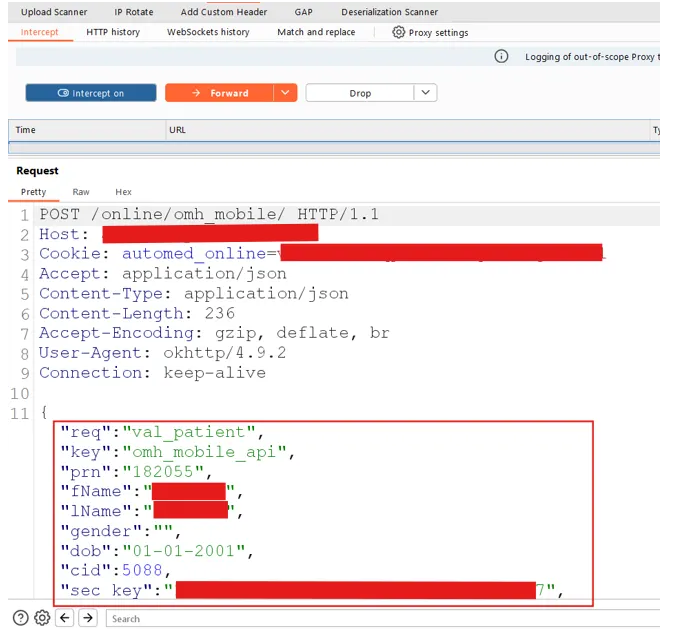Open the Match and replace tab
Viewport: 687px width, 630px height.
pyautogui.click(x=316, y=32)
